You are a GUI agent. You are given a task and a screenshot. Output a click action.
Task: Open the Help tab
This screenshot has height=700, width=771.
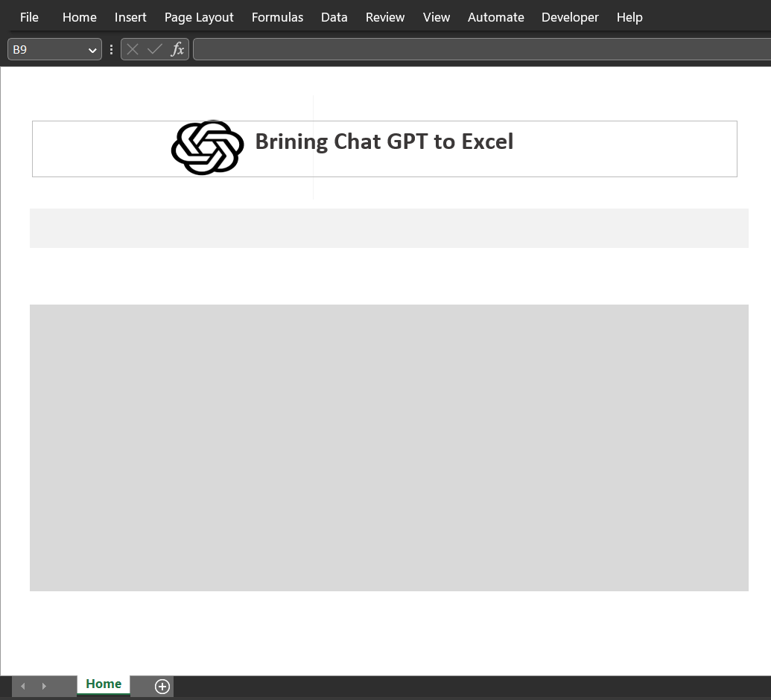click(629, 17)
